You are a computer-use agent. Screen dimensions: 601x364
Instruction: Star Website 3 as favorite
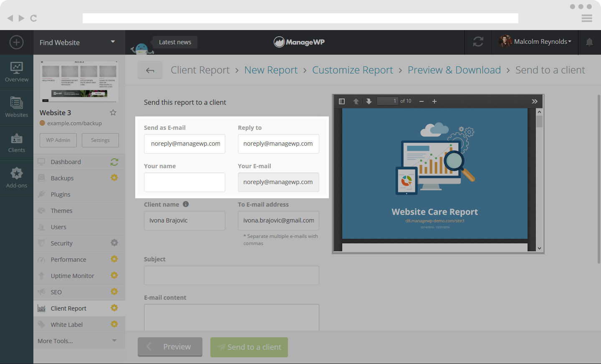click(x=113, y=112)
